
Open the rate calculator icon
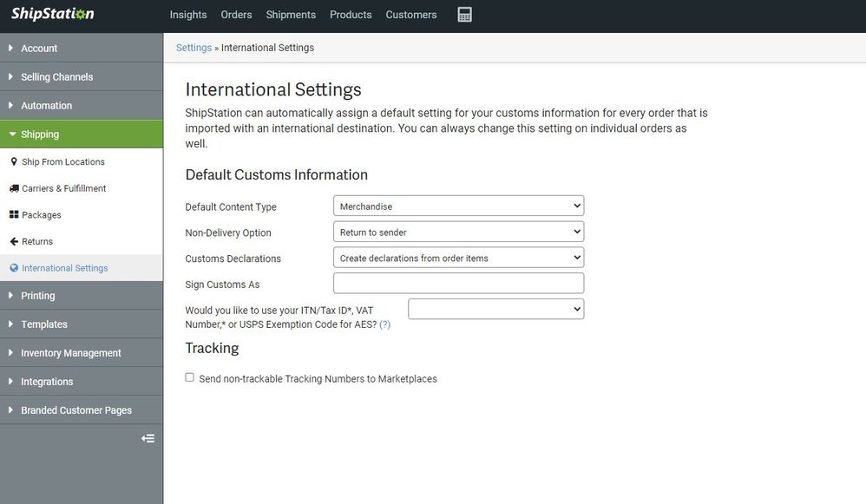[464, 15]
